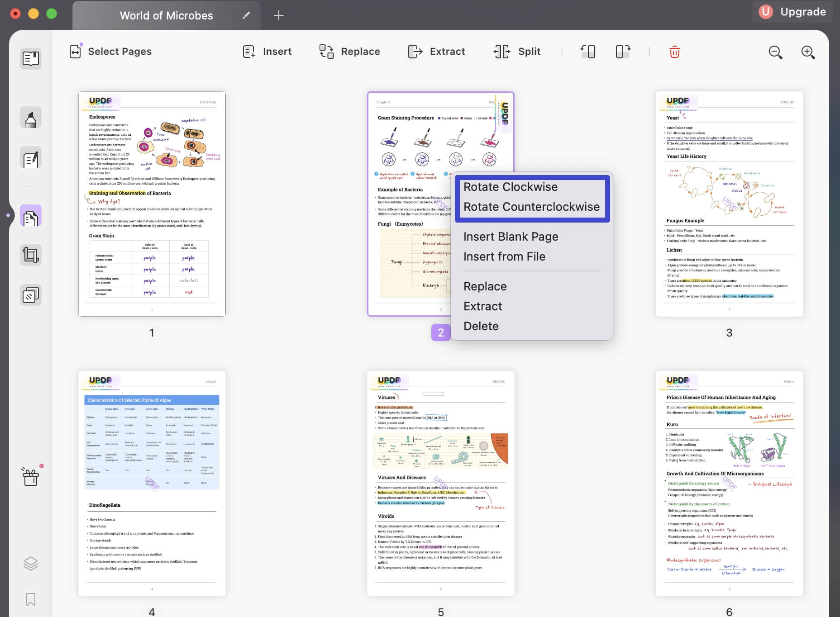
Task: Click the Select Pages range icon
Action: click(76, 51)
